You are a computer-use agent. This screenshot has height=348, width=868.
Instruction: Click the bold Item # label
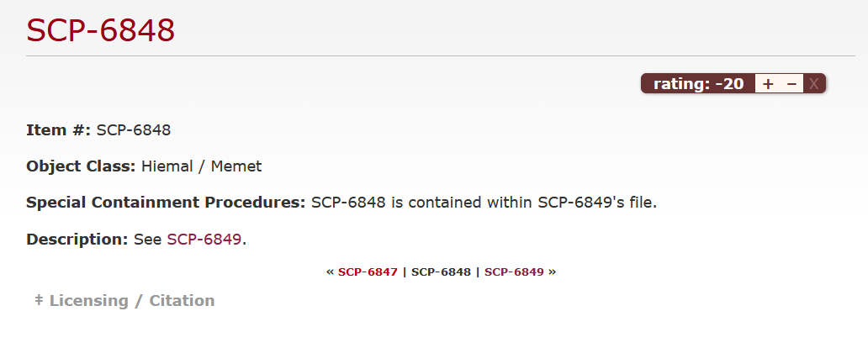(58, 130)
